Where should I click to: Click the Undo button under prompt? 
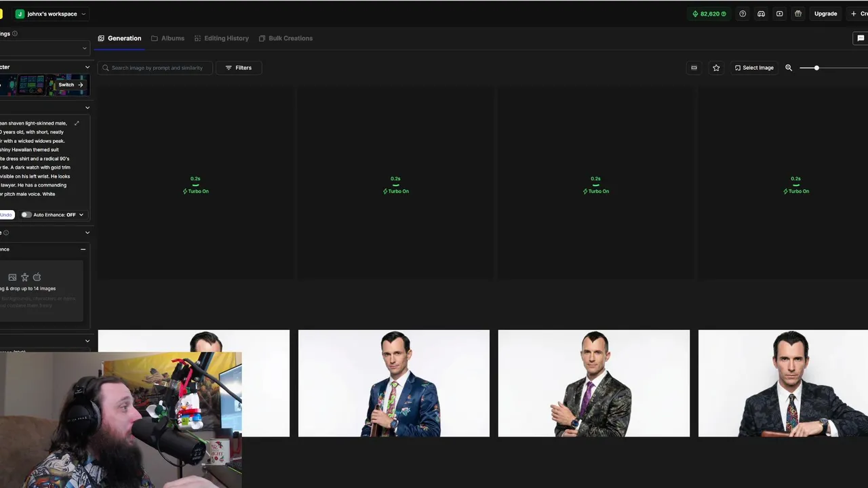(6, 215)
